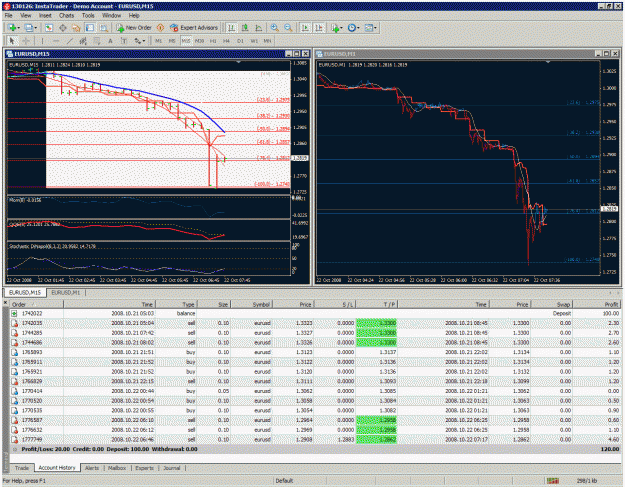Sort history by the Order column

tap(36, 304)
